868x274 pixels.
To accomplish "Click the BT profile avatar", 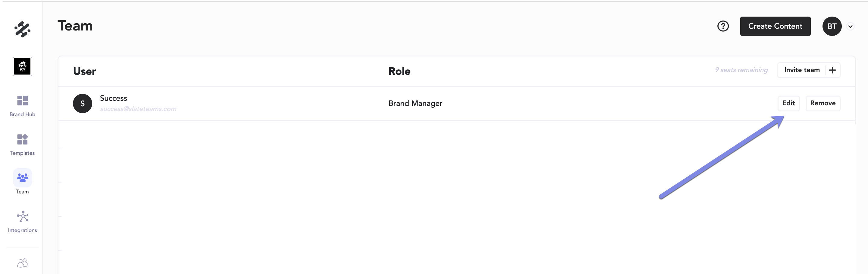I will [x=832, y=26].
